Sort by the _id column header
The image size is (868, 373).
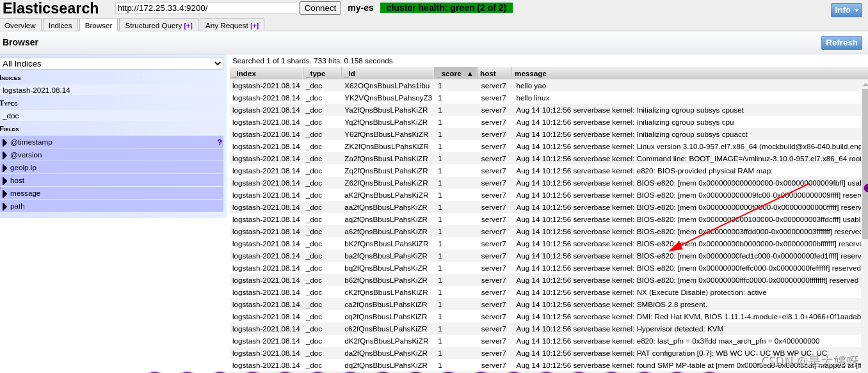click(x=387, y=74)
